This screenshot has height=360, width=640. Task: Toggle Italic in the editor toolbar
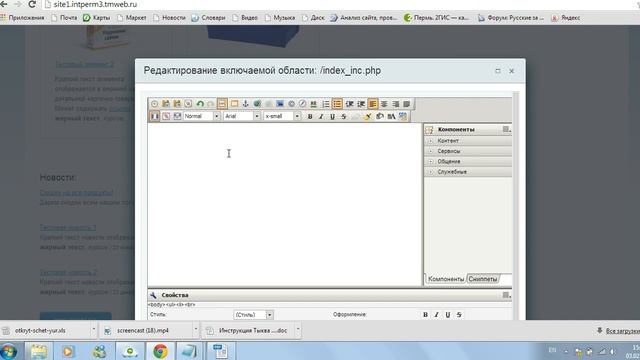(321, 116)
